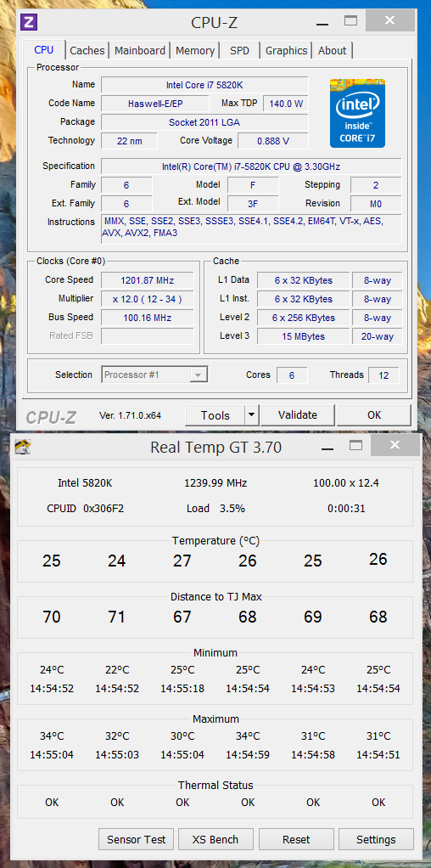Image resolution: width=431 pixels, height=868 pixels.
Task: Open the Tools dropdown arrow
Action: [x=252, y=414]
